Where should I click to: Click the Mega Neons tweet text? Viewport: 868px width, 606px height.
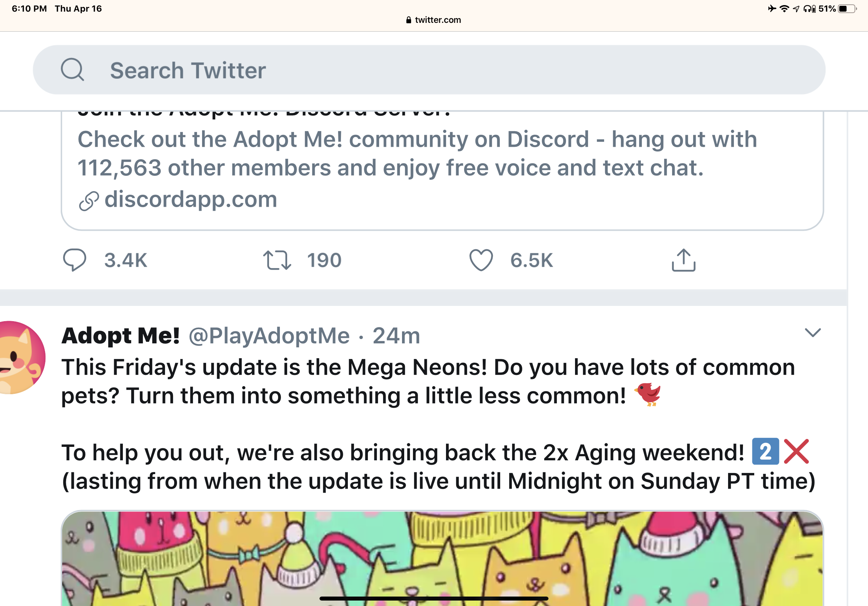click(x=427, y=381)
